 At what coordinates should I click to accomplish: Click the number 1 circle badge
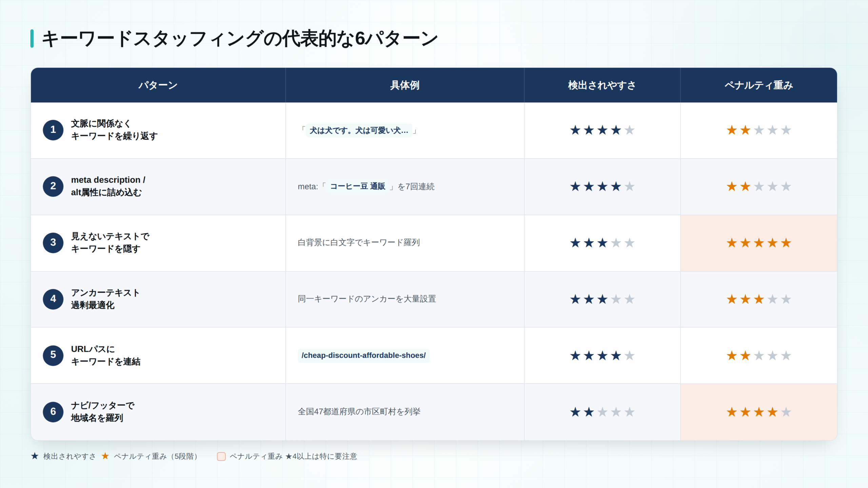(x=53, y=130)
